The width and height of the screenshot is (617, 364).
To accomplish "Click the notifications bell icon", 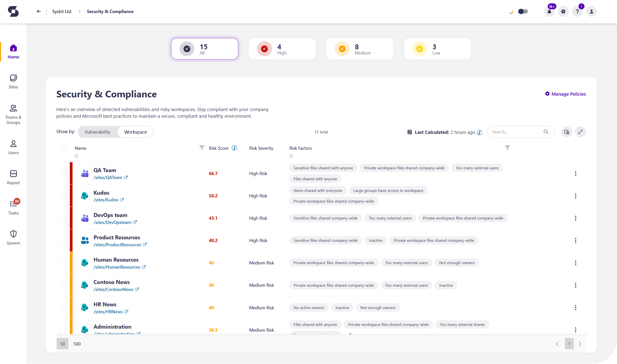I will click(x=549, y=11).
